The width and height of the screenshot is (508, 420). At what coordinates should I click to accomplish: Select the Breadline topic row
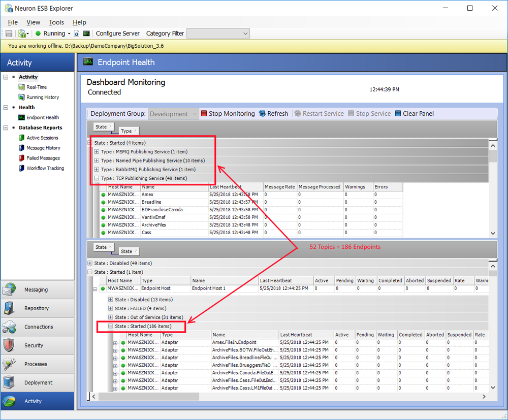point(251,202)
